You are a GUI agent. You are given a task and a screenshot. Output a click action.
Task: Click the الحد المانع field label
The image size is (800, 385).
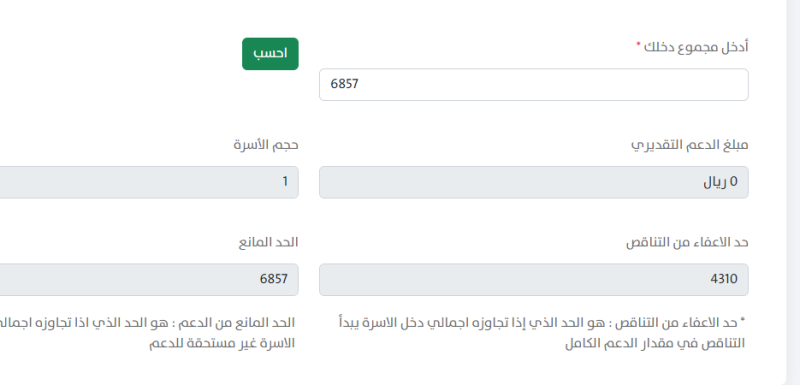pos(268,243)
